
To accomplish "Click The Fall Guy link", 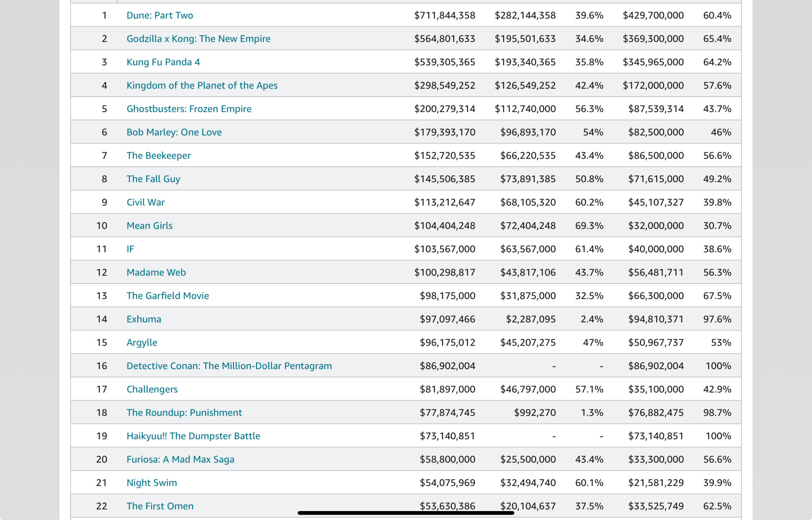I will (153, 179).
